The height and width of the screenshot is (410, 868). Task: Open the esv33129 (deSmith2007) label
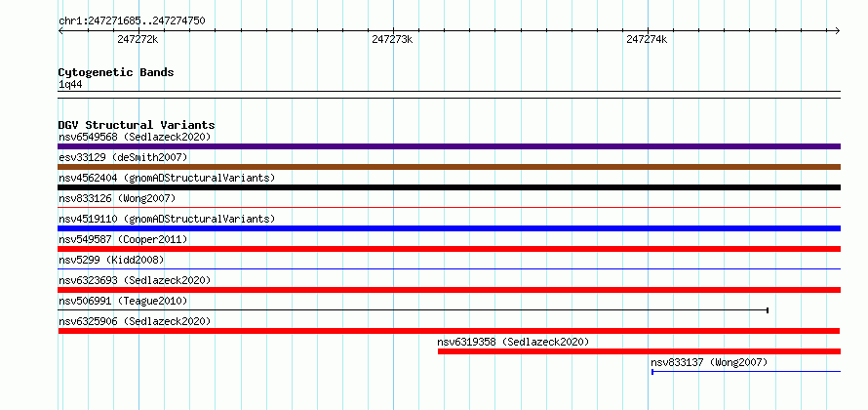123,157
